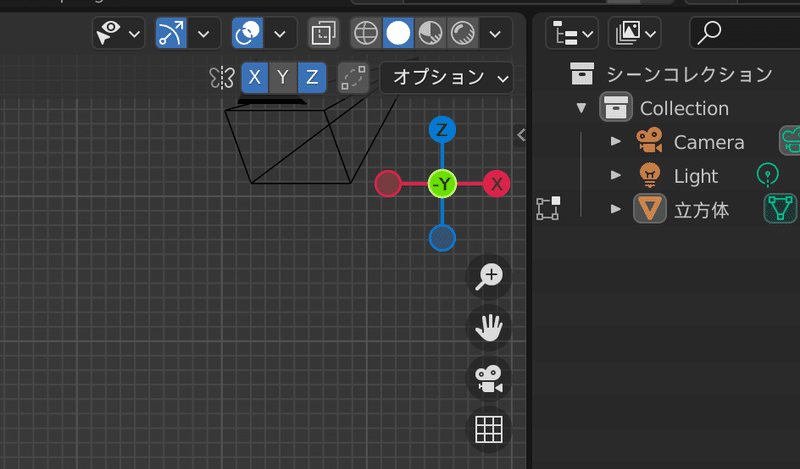The height and width of the screenshot is (469, 800).
Task: Click the negative X red gizmo bubble
Action: pos(388,184)
